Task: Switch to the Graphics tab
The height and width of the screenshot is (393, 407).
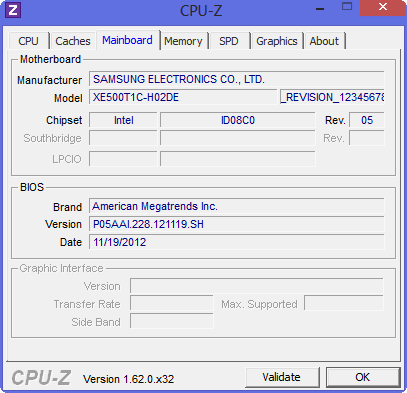Action: coord(277,41)
